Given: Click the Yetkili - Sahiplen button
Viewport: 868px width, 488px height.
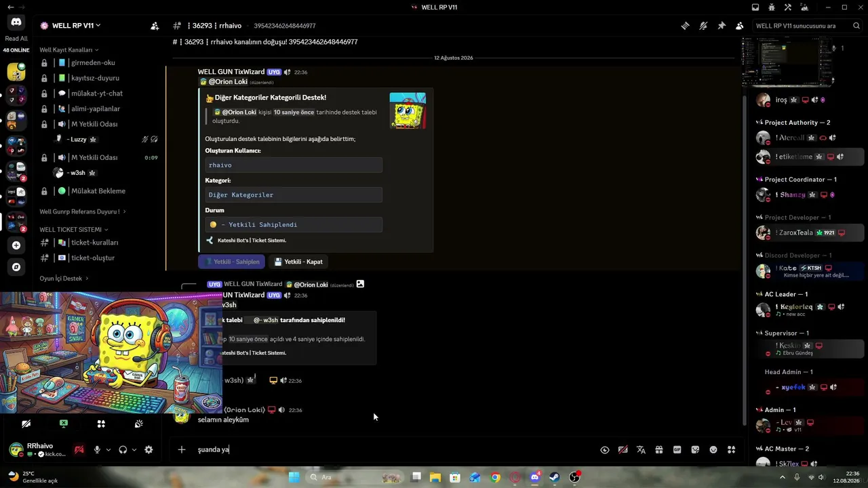Looking at the screenshot, I should [232, 262].
